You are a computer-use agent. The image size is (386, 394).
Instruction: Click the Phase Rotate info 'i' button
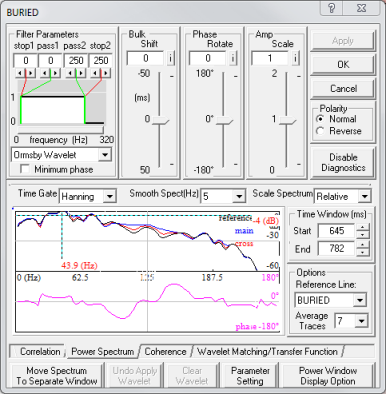click(233, 58)
